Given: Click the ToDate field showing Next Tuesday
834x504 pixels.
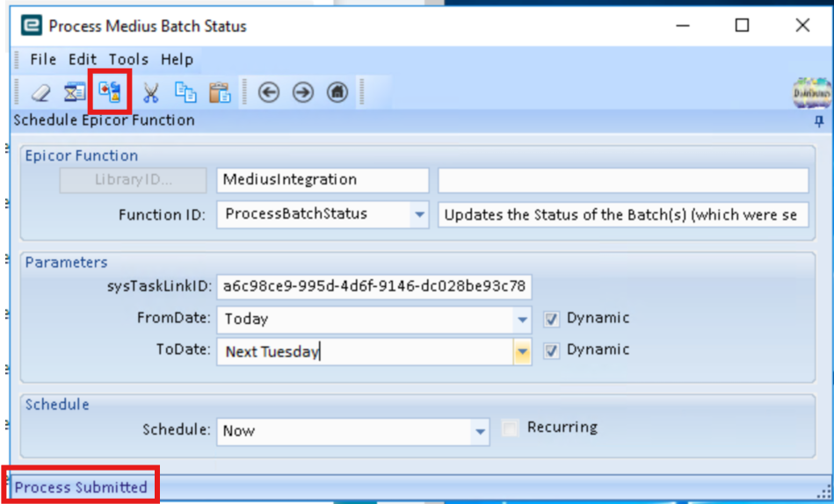Looking at the screenshot, I should pyautogui.click(x=373, y=351).
